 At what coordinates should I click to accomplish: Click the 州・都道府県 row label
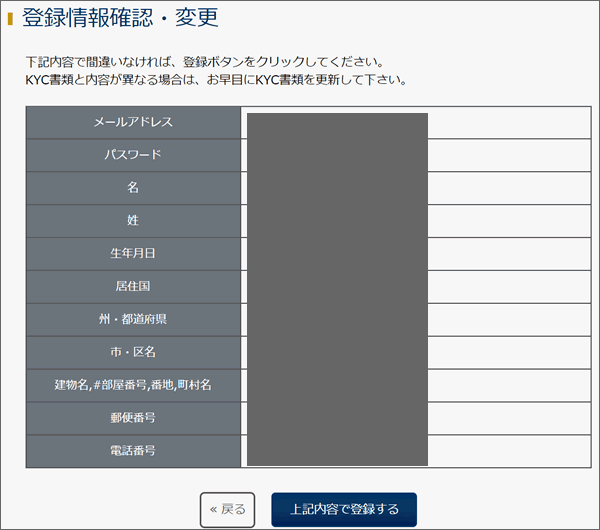click(x=133, y=320)
